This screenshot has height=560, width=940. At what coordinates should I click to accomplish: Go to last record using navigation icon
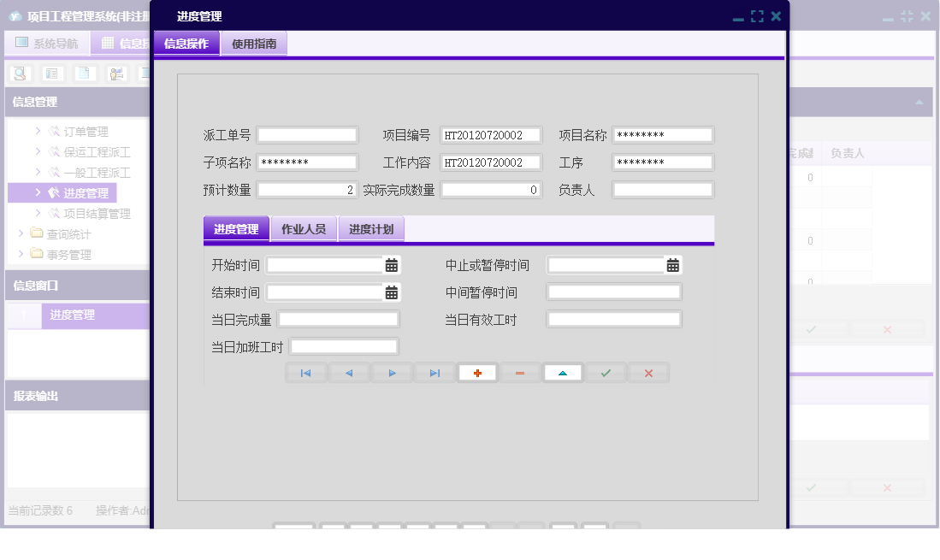(435, 372)
